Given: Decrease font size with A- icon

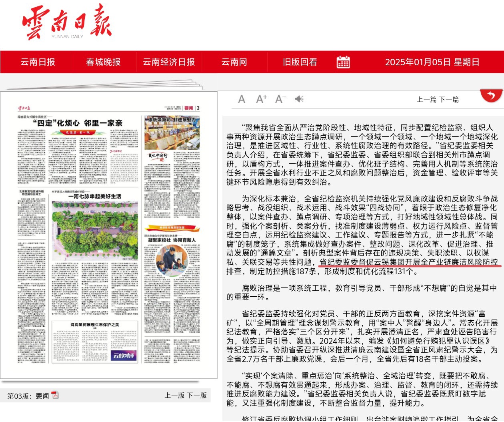Looking at the screenshot, I should coord(280,99).
